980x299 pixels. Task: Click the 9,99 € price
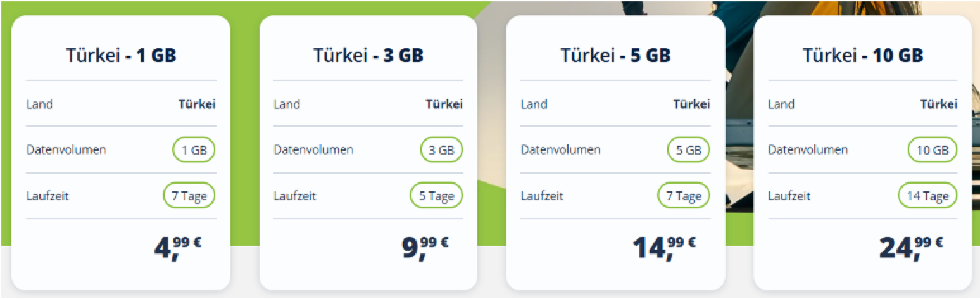pos(425,246)
